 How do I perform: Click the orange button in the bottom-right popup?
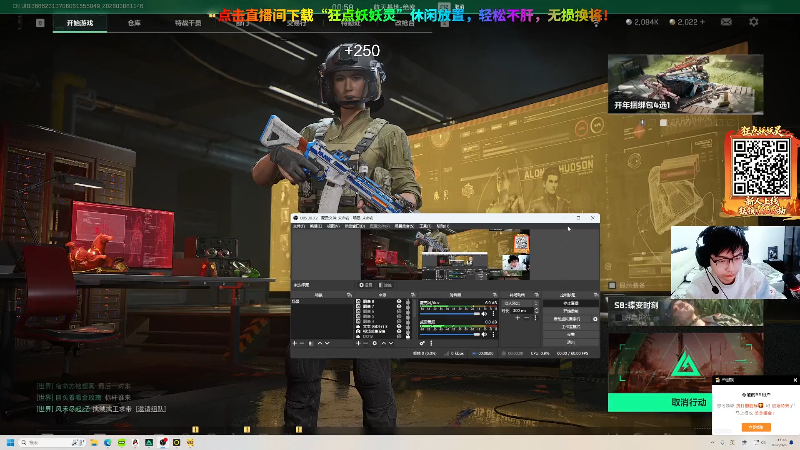click(x=756, y=427)
